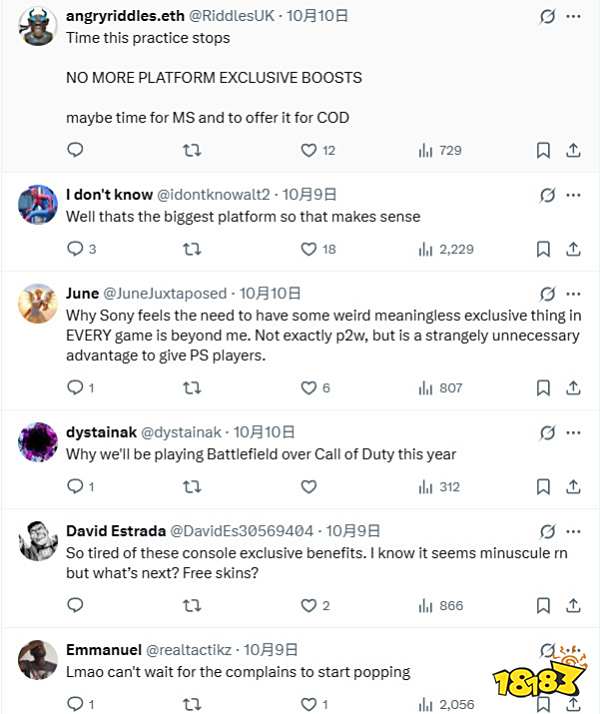Bookmark I don't know's tweet
This screenshot has width=600, height=714.
[543, 249]
